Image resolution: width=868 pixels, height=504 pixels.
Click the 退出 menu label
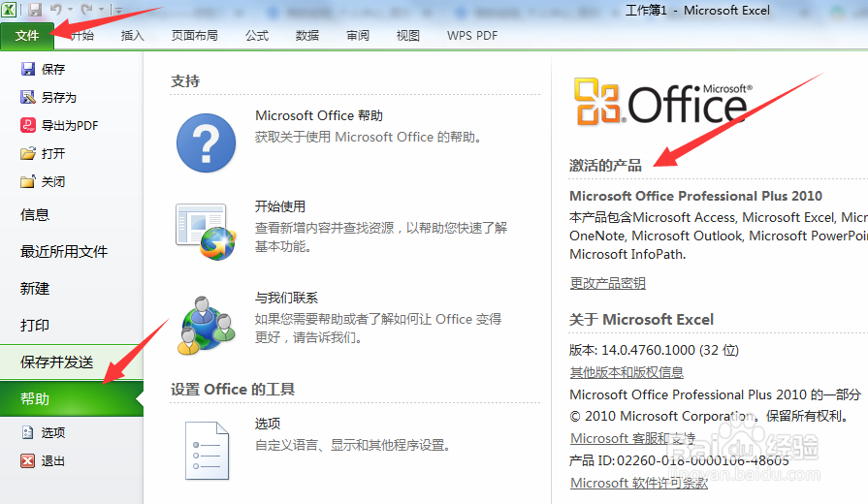(53, 460)
